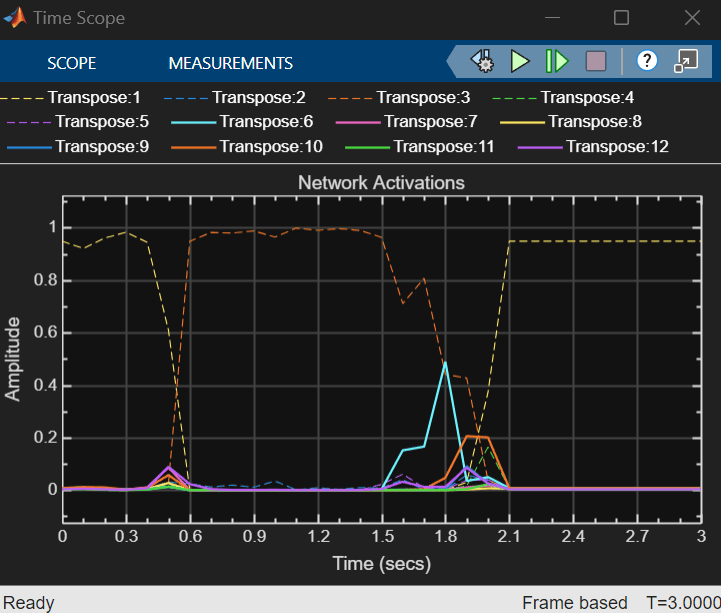Click the Time (secs) x-axis label

tap(381, 563)
